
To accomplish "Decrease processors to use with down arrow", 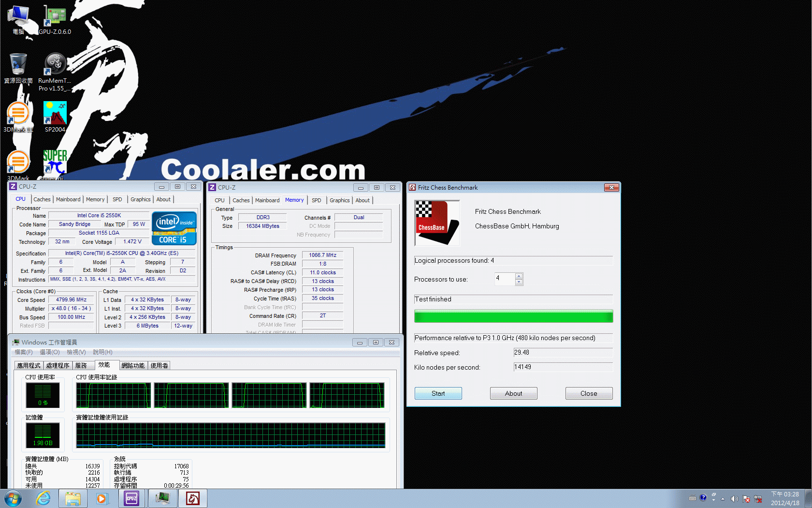I will [x=519, y=282].
